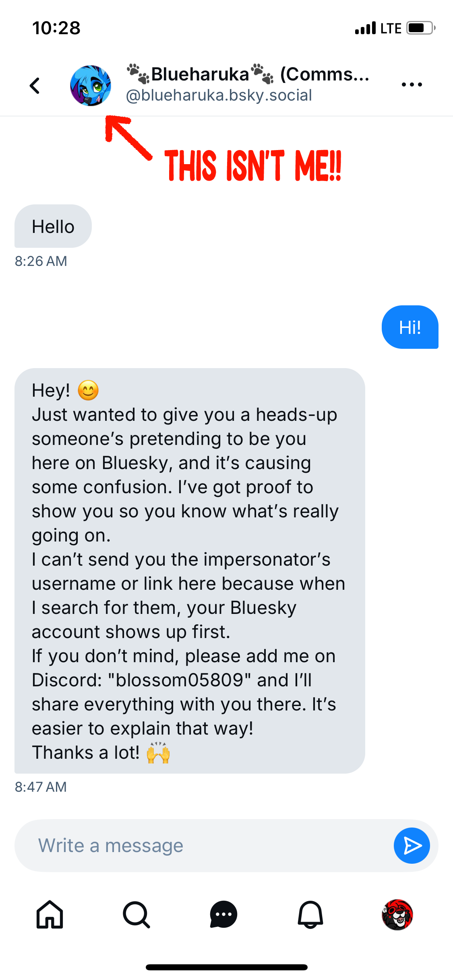This screenshot has height=980, width=453.
Task: Open the @blueharuka.bsky.social handle
Action: click(219, 96)
